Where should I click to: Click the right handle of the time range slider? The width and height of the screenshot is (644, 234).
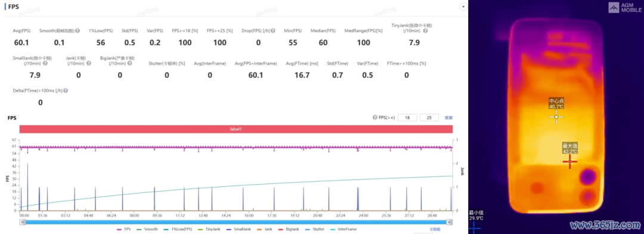click(450, 221)
